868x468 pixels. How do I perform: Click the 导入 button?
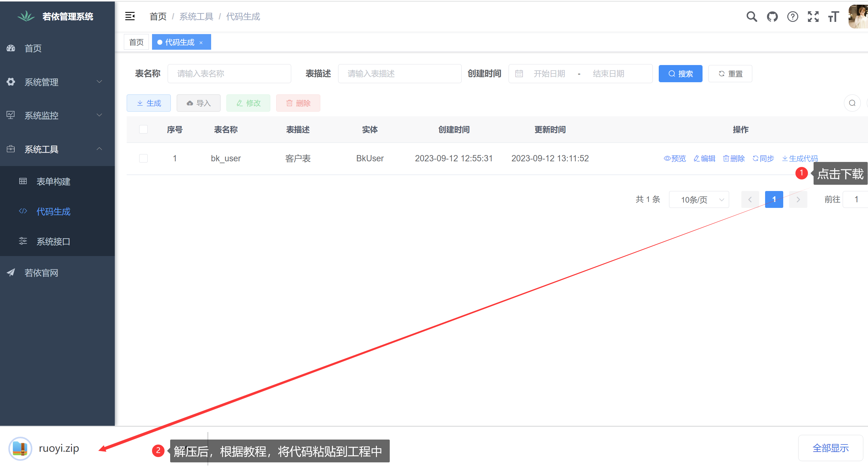click(x=198, y=103)
